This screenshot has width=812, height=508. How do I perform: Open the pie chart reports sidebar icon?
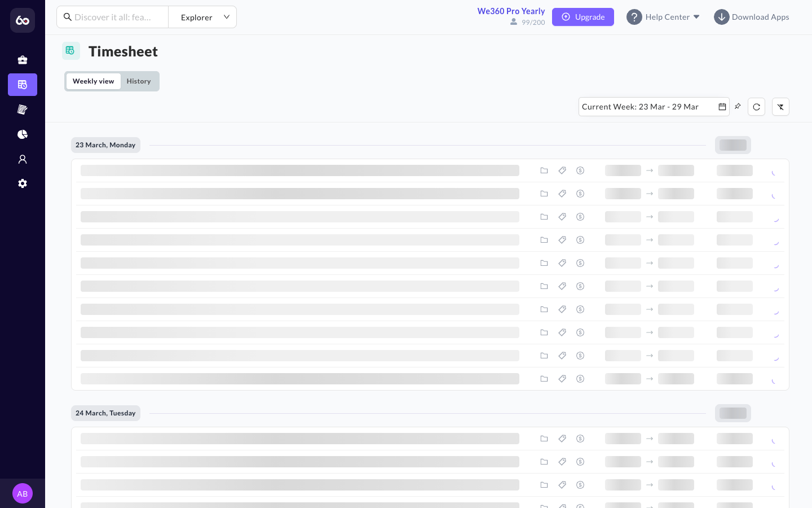23,134
